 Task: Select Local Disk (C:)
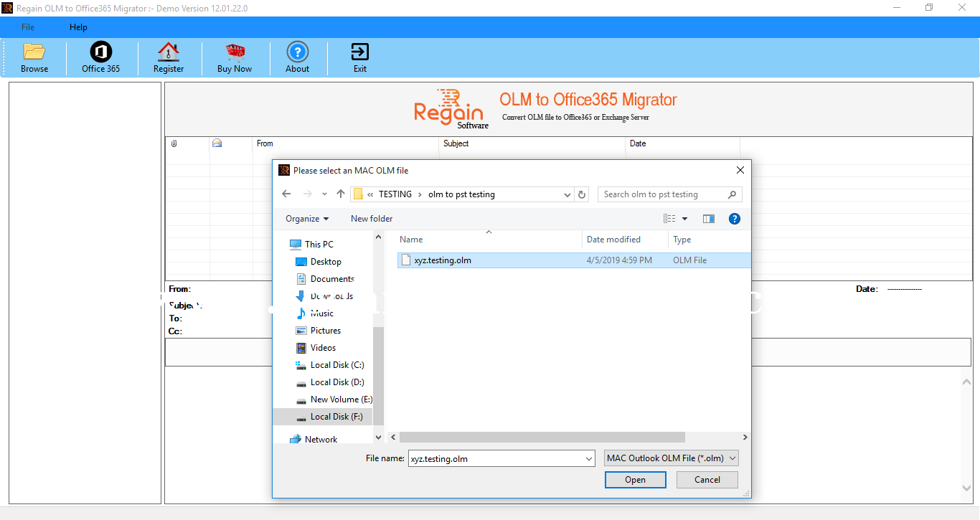pos(337,365)
